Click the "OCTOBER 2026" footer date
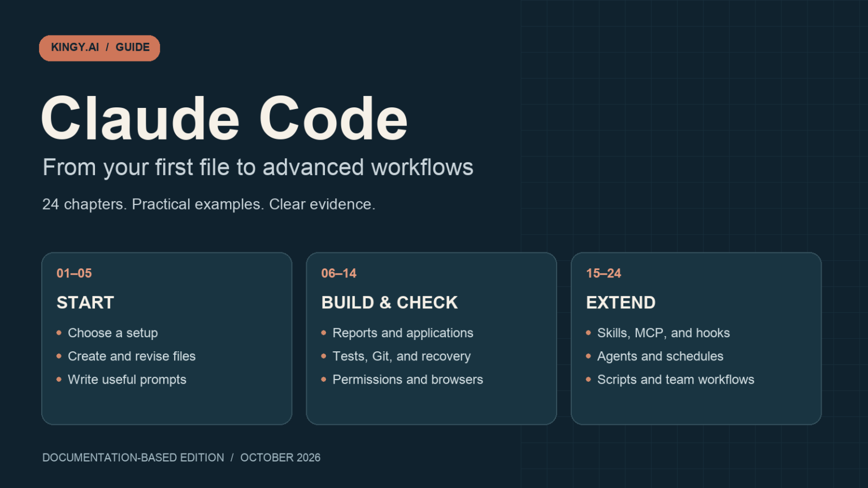Viewport: 868px width, 488px height. tap(280, 457)
